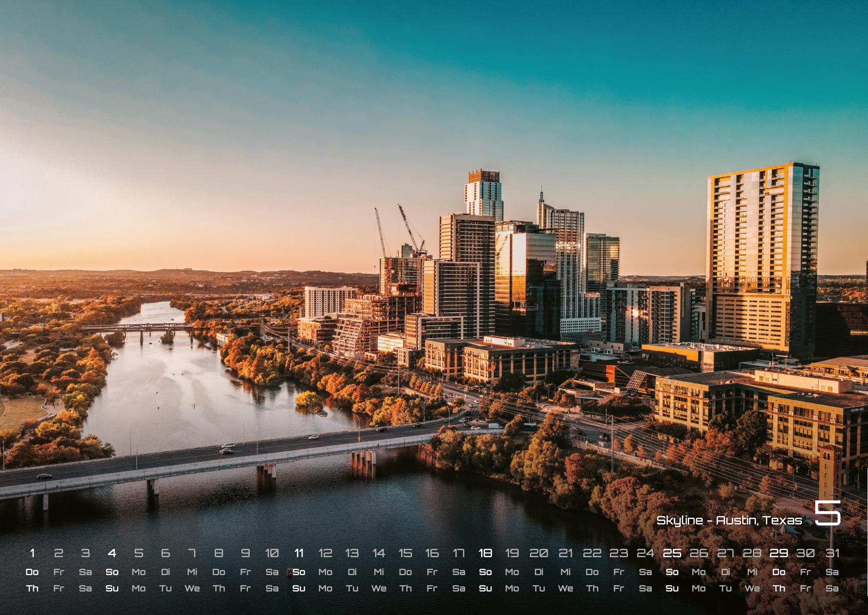868x615 pixels.
Task: Click 'Di' abbreviation under day 6
Action: point(165,572)
